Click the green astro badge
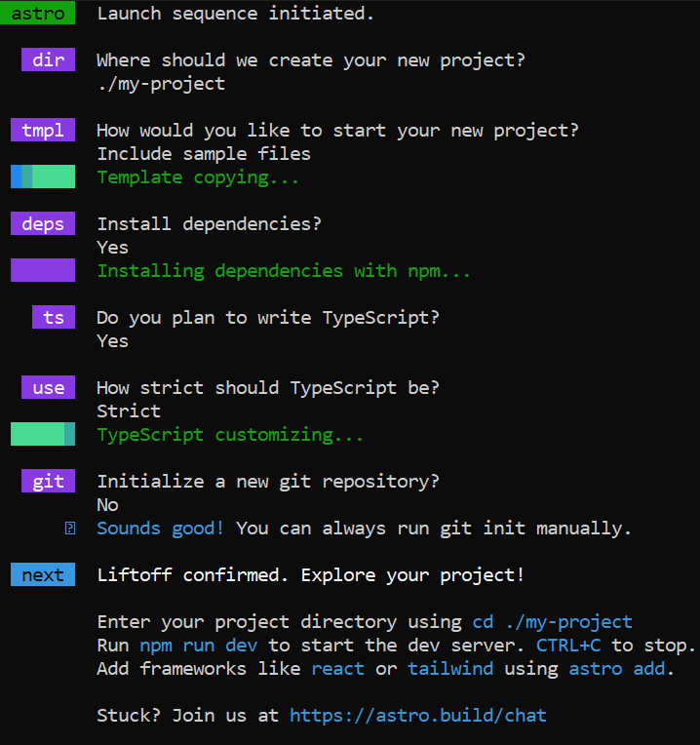700x745 pixels. [x=37, y=14]
